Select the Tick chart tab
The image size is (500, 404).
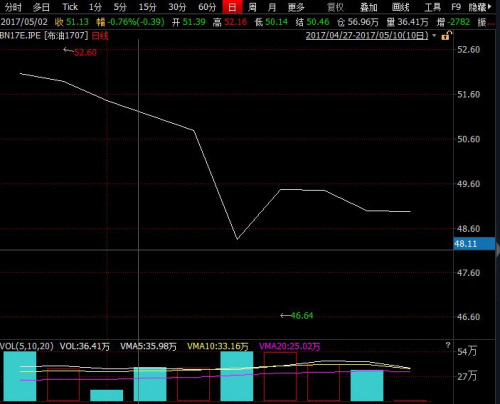pos(70,7)
